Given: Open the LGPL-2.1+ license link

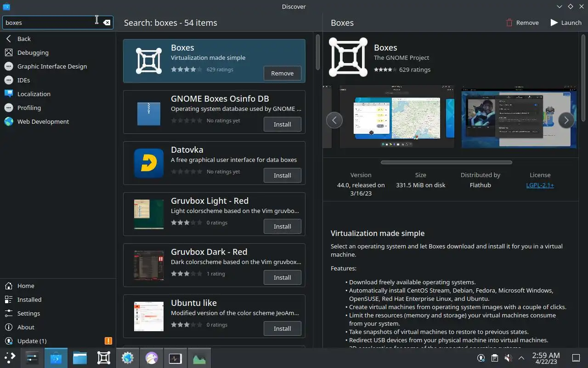Looking at the screenshot, I should pyautogui.click(x=540, y=185).
